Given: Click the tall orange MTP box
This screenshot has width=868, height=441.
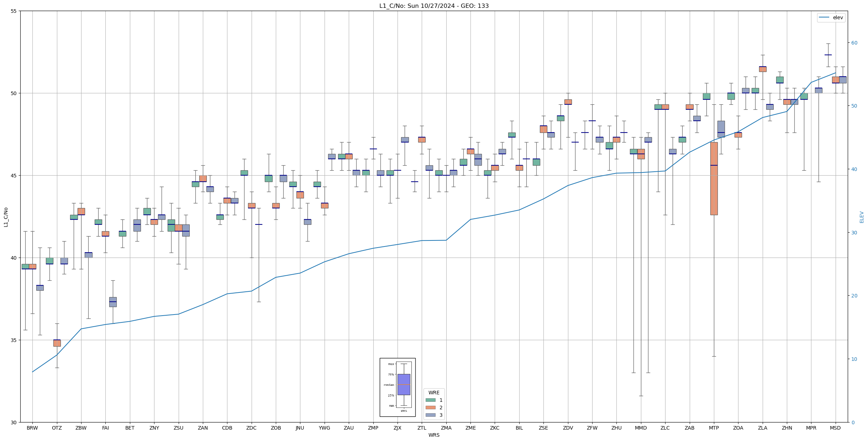Looking at the screenshot, I should [x=714, y=178].
